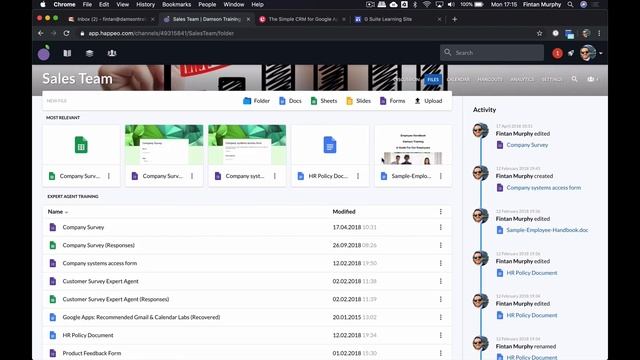This screenshot has height=360, width=640.
Task: Open the History menu in menu bar
Action: coord(145,4)
